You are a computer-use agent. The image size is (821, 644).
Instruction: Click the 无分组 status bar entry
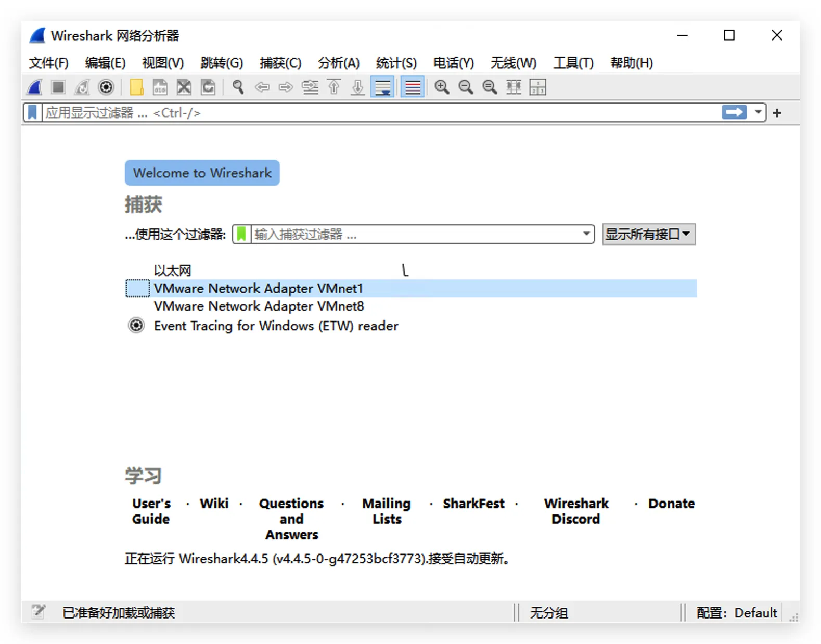(x=549, y=613)
